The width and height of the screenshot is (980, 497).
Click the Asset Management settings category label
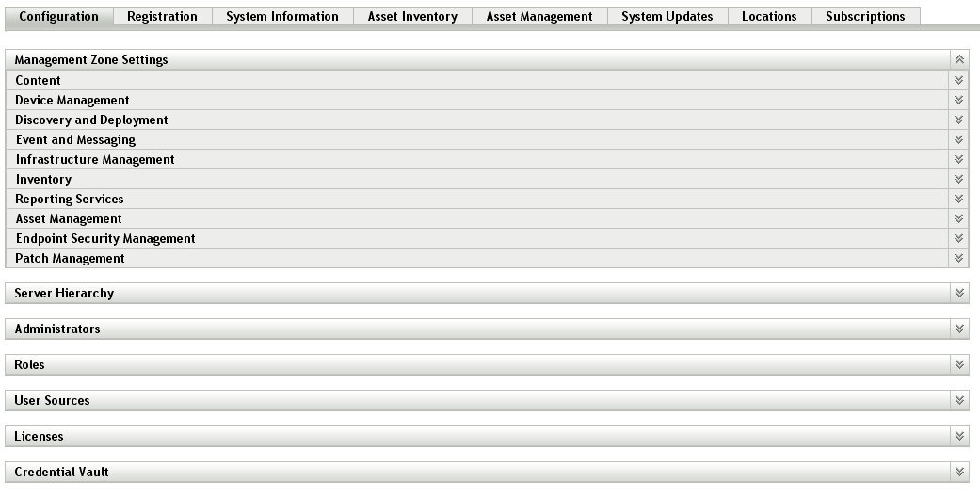click(69, 219)
